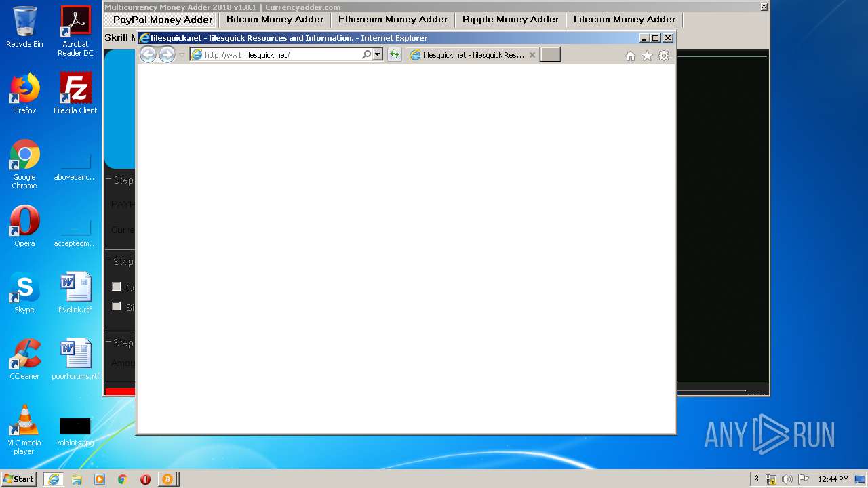
Task: Close the filesquick.net browser tab
Action: pyautogui.click(x=532, y=55)
